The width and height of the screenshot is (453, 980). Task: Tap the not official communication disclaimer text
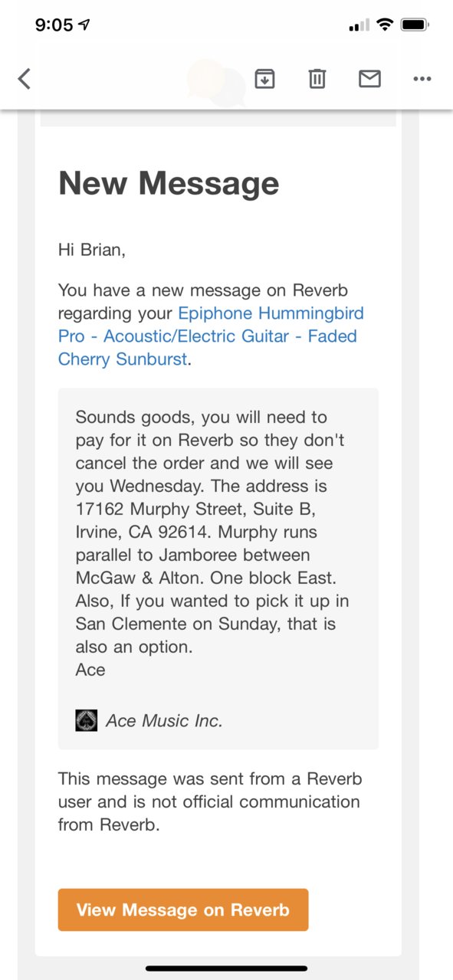(209, 802)
